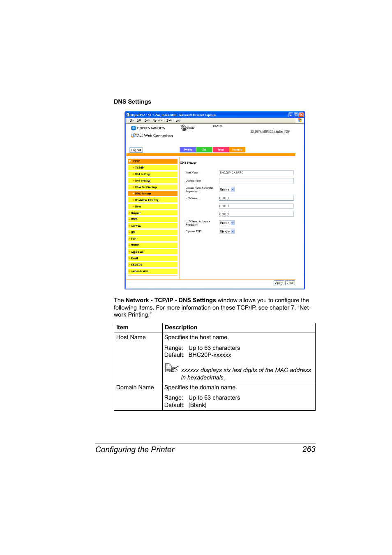Expand the IPP section
This screenshot has height=555, width=392.
[152, 232]
